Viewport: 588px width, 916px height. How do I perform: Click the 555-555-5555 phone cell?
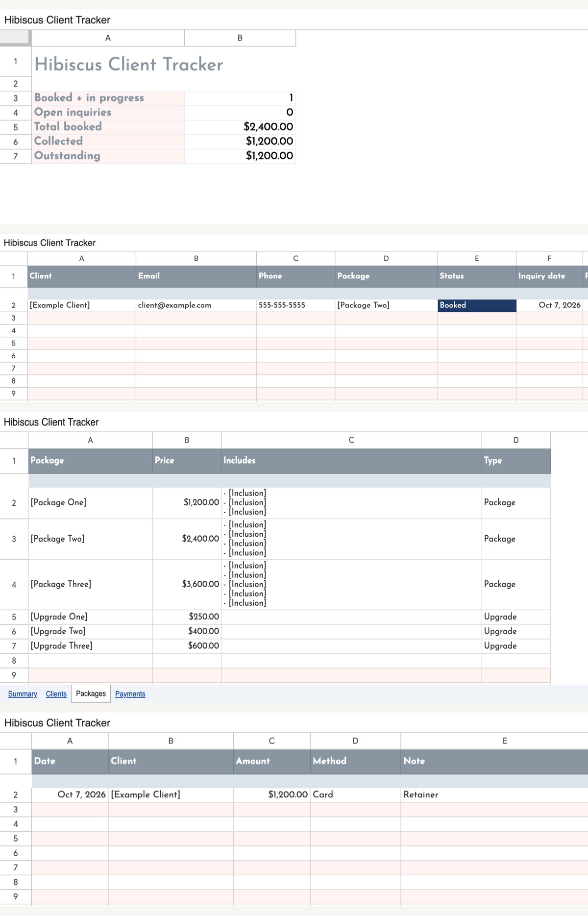tap(295, 305)
